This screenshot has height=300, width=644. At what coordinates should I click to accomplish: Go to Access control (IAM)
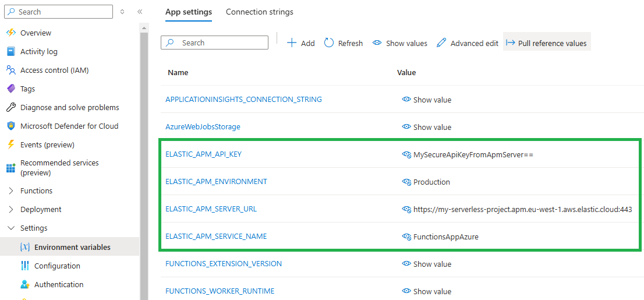pos(54,70)
